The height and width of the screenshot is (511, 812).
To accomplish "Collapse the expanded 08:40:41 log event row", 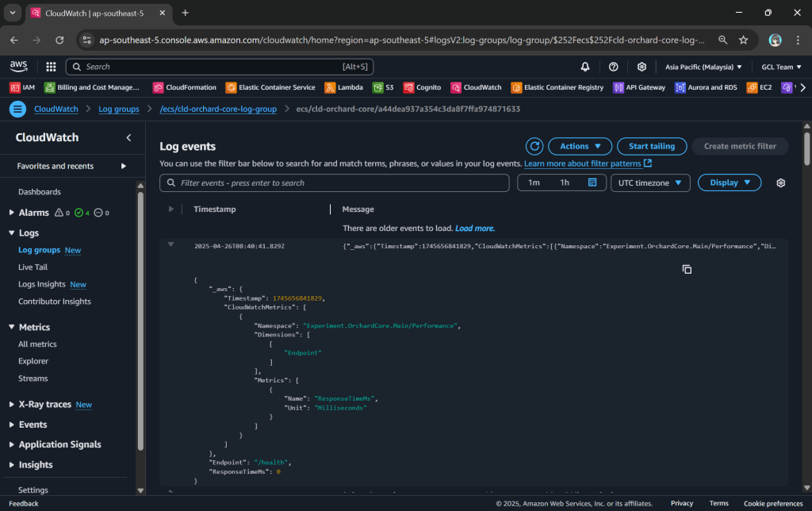I will (170, 245).
